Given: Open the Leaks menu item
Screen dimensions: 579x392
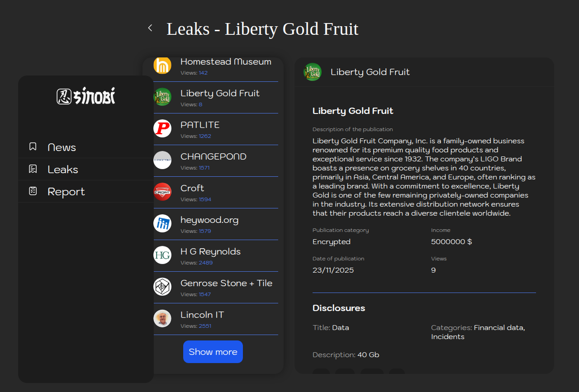Looking at the screenshot, I should pyautogui.click(x=63, y=170).
